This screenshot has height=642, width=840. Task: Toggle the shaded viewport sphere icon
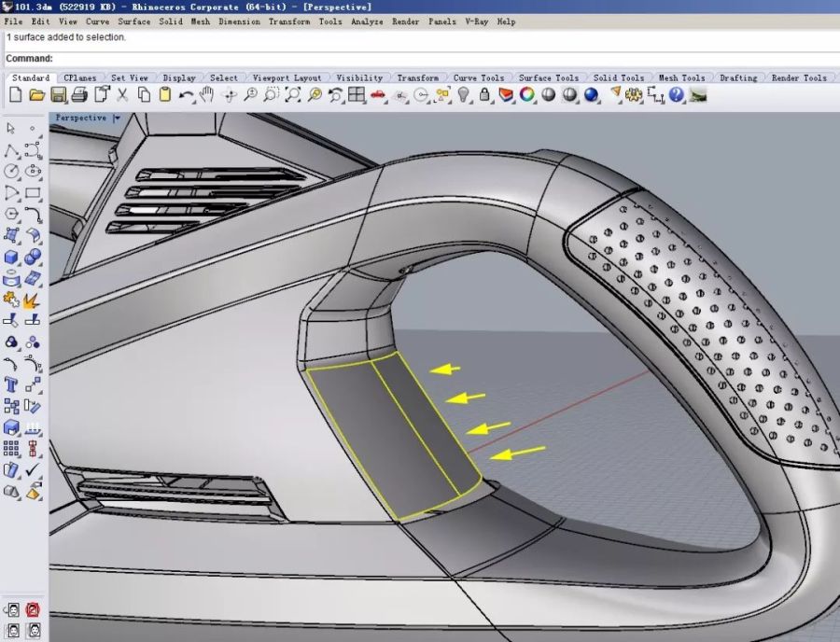point(549,94)
